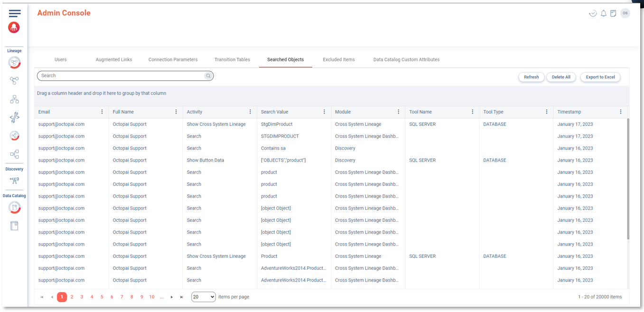
Task: Open the OS user avatar
Action: coord(625,13)
